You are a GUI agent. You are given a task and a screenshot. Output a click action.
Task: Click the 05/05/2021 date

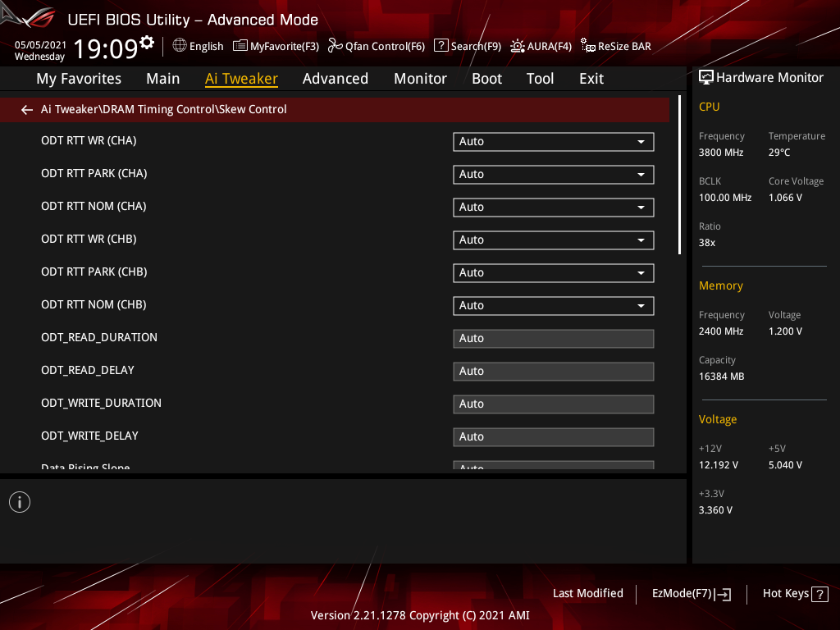point(40,45)
